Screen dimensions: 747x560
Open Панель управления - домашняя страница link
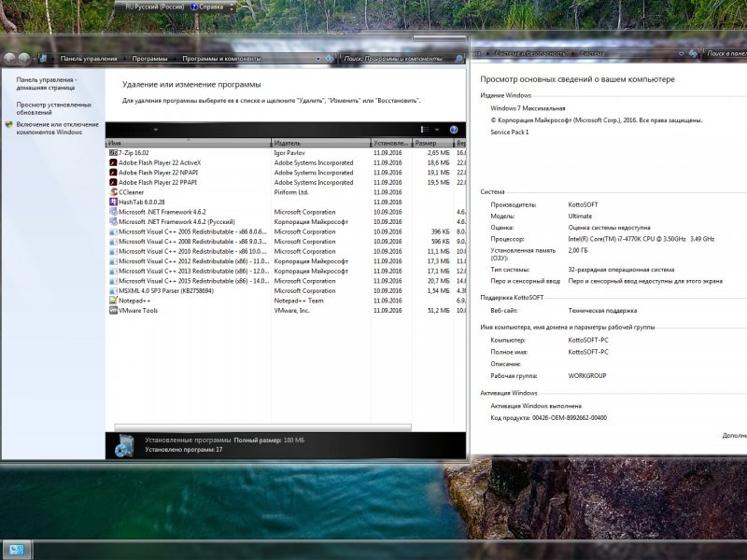(46, 84)
